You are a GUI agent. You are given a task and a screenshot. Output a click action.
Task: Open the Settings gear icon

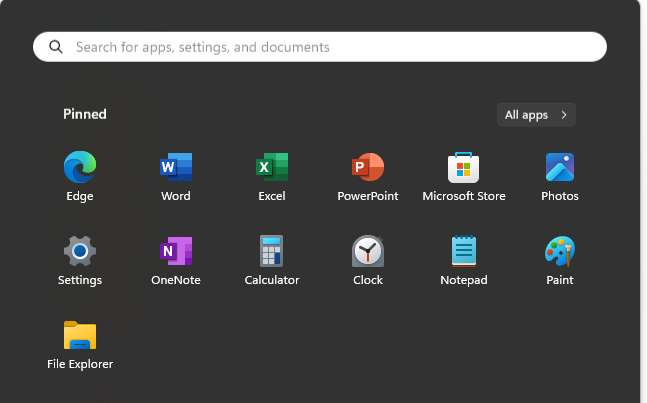[80, 251]
